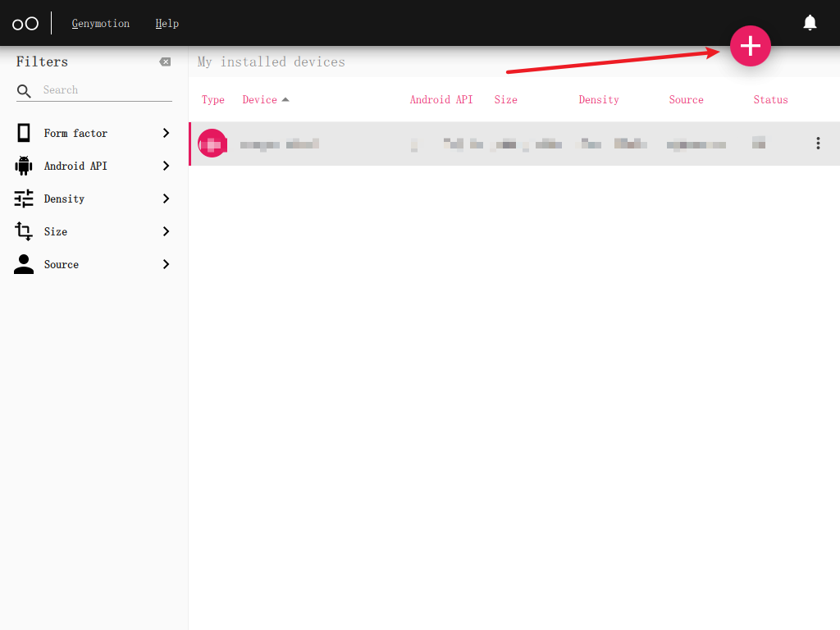
Task: Click the Size filter label
Action: 56,231
